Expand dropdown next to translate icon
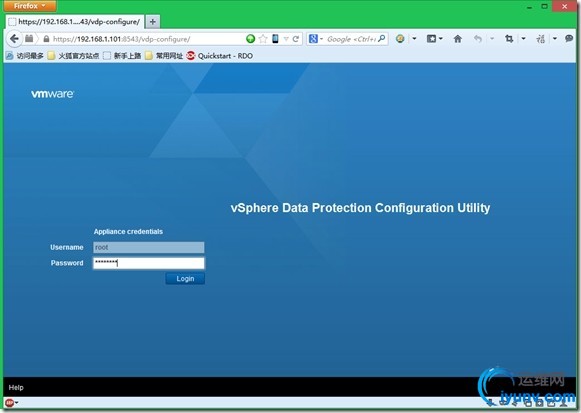Image resolution: width=581 pixels, height=413 pixels. [x=555, y=39]
